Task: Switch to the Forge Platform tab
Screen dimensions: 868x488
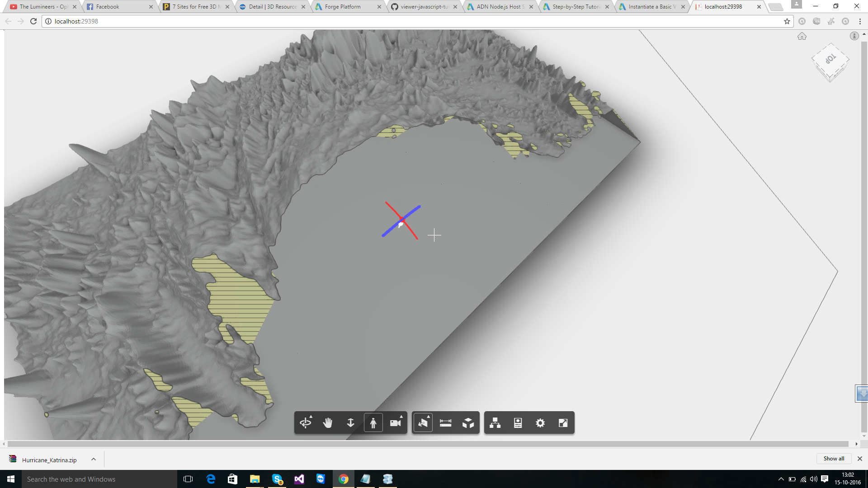Action: 343,7
